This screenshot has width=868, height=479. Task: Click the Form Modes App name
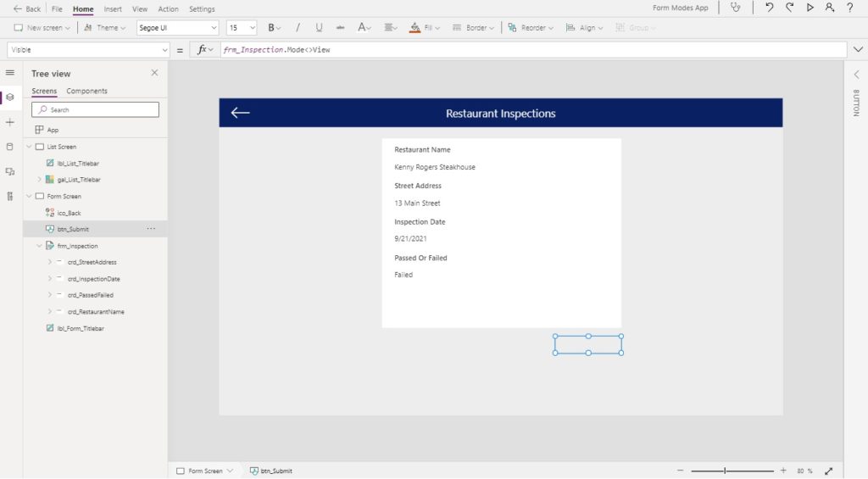[680, 8]
